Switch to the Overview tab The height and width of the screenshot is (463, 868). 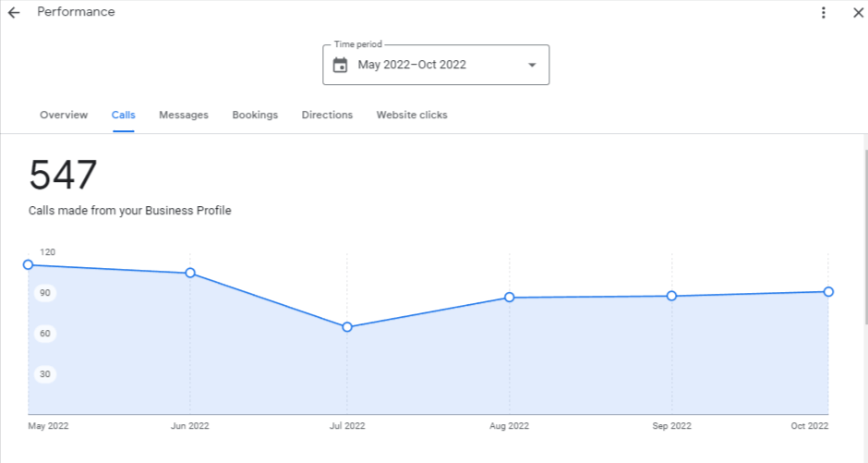64,116
